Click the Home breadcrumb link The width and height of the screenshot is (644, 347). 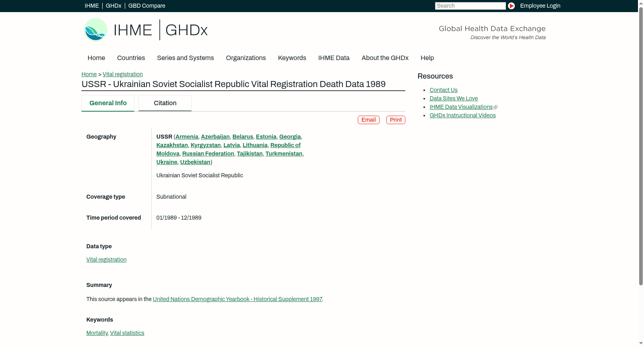[89, 74]
